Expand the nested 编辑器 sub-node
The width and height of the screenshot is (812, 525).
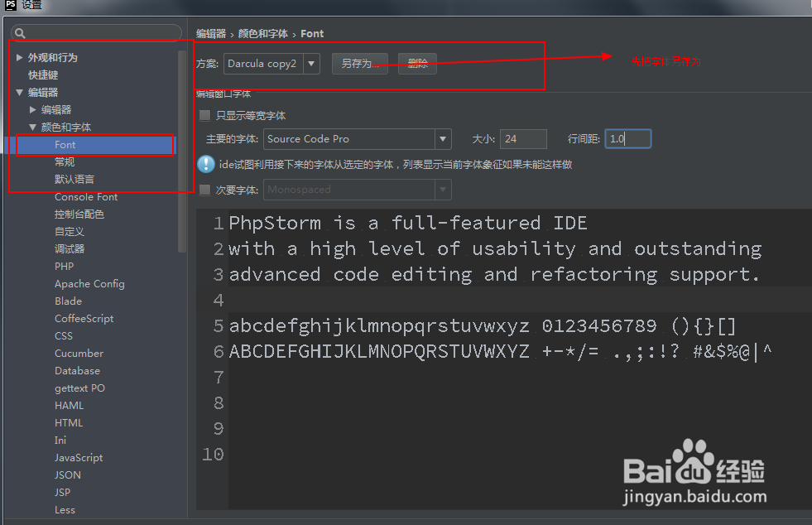coord(32,110)
